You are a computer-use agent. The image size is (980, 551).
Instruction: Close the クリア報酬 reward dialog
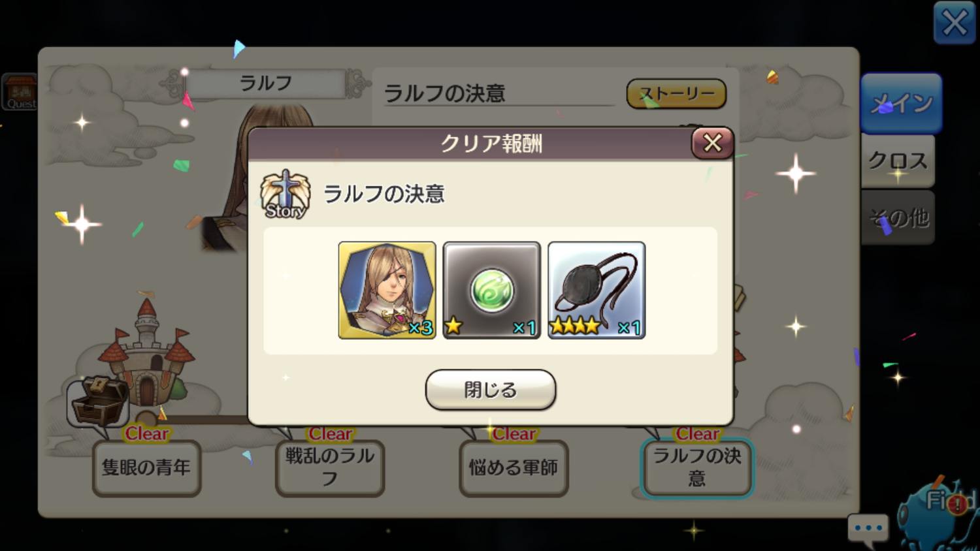[712, 143]
